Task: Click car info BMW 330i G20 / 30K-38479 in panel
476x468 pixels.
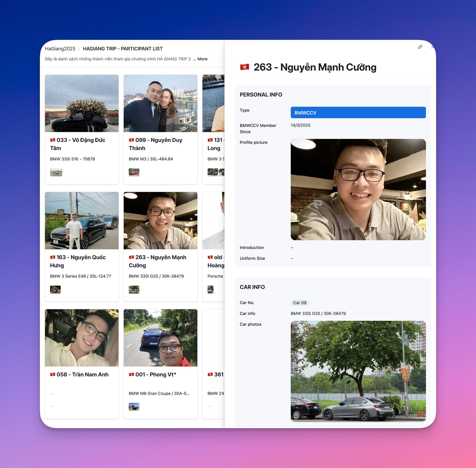Action: (x=318, y=313)
